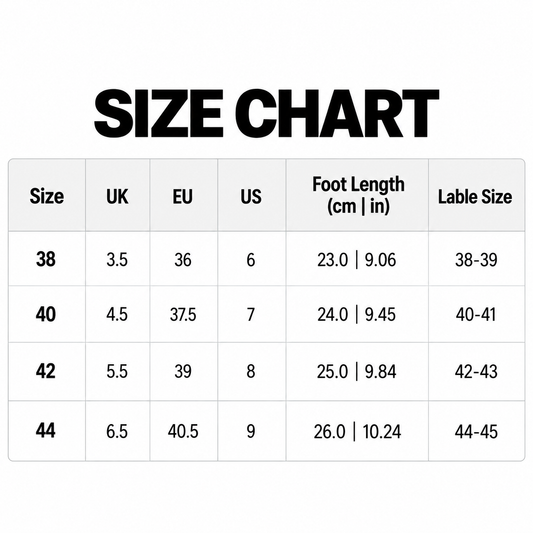
Task: Select the EU column header
Action: pyautogui.click(x=183, y=196)
